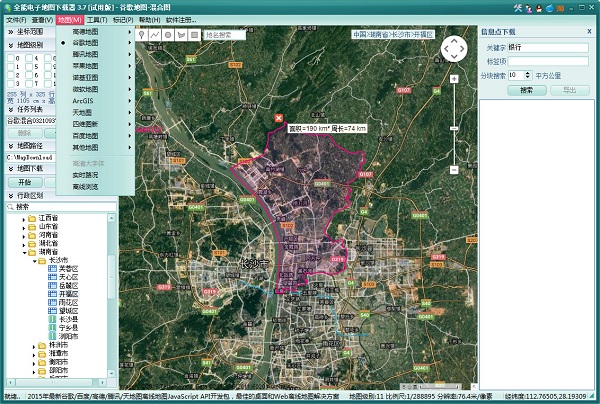Select the point marker tool icon
This screenshot has height=404, width=600.
(x=143, y=34)
